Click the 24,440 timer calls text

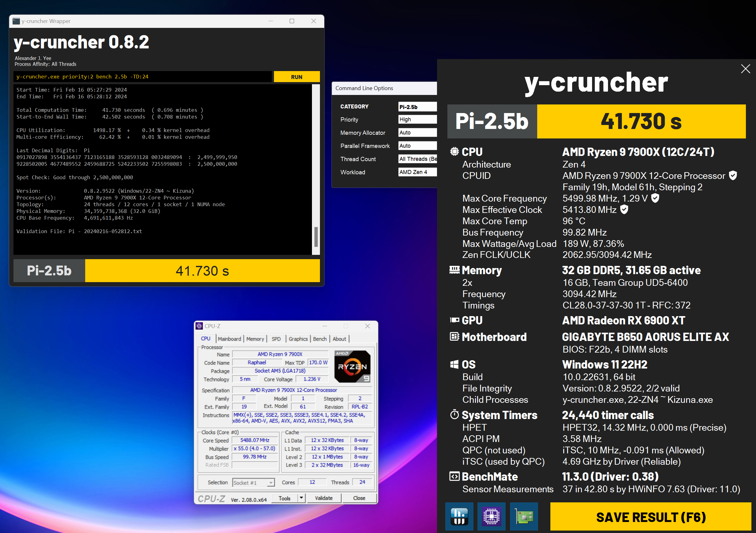click(608, 415)
